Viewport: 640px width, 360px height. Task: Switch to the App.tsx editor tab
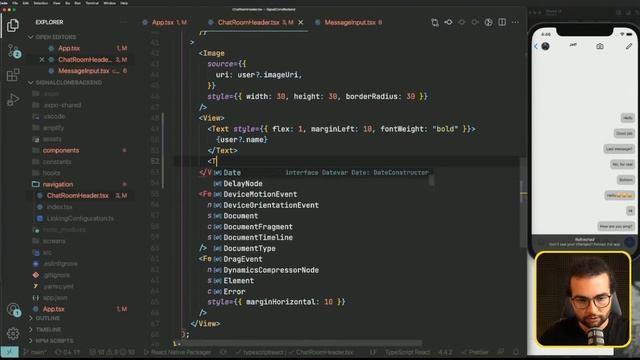pos(165,22)
